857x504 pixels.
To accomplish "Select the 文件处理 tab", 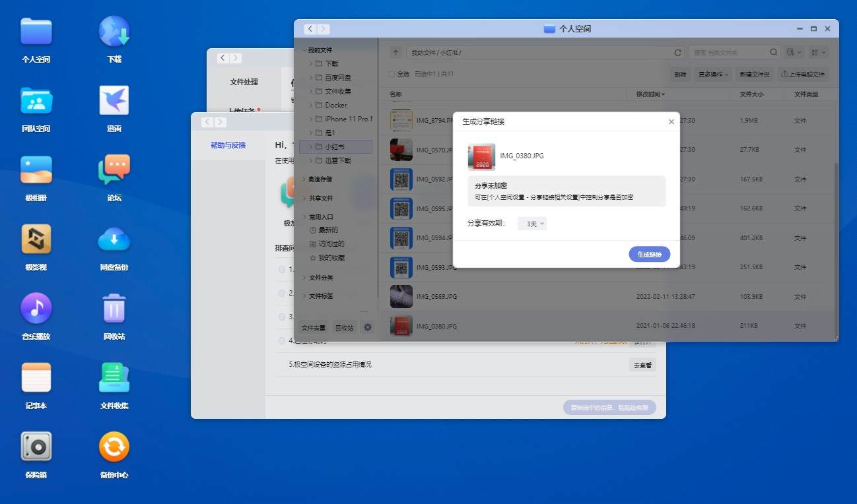I will click(244, 82).
